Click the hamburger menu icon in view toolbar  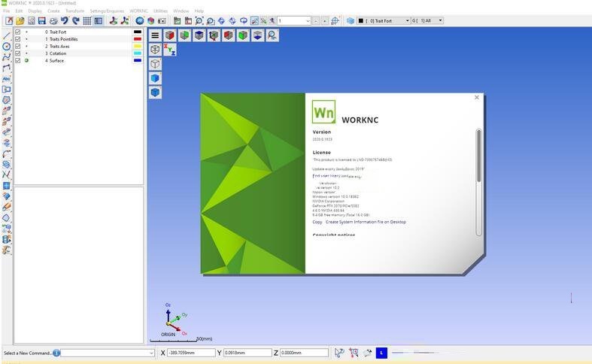point(155,35)
